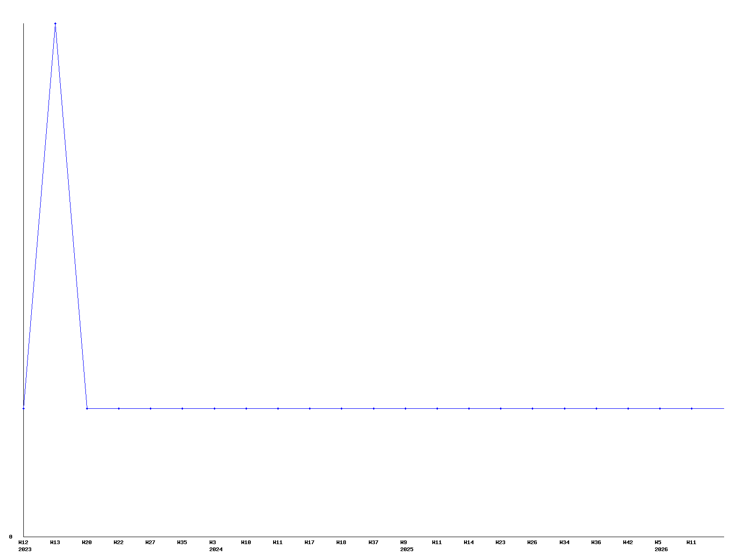
Task: Select the W18 x-axis label
Action: pyautogui.click(x=341, y=542)
